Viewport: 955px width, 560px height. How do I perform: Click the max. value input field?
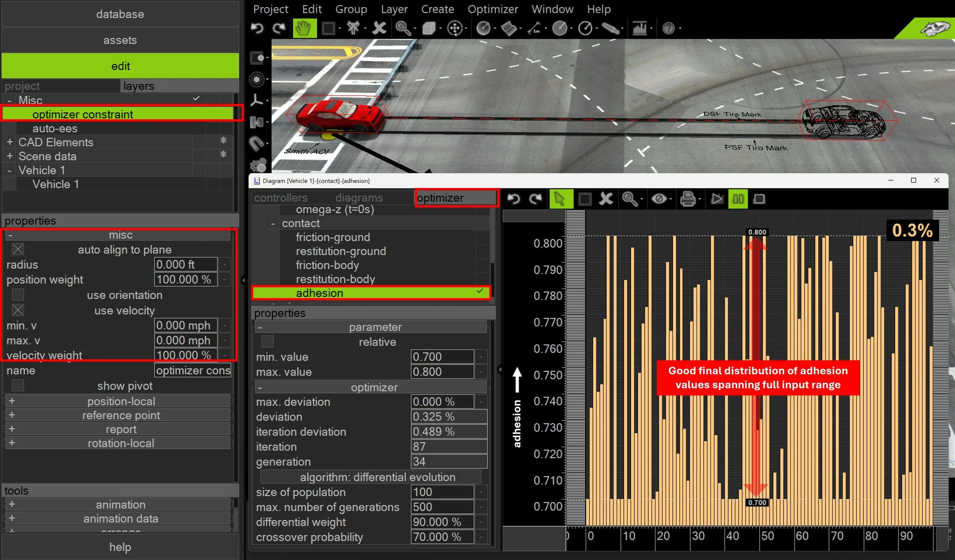(442, 371)
